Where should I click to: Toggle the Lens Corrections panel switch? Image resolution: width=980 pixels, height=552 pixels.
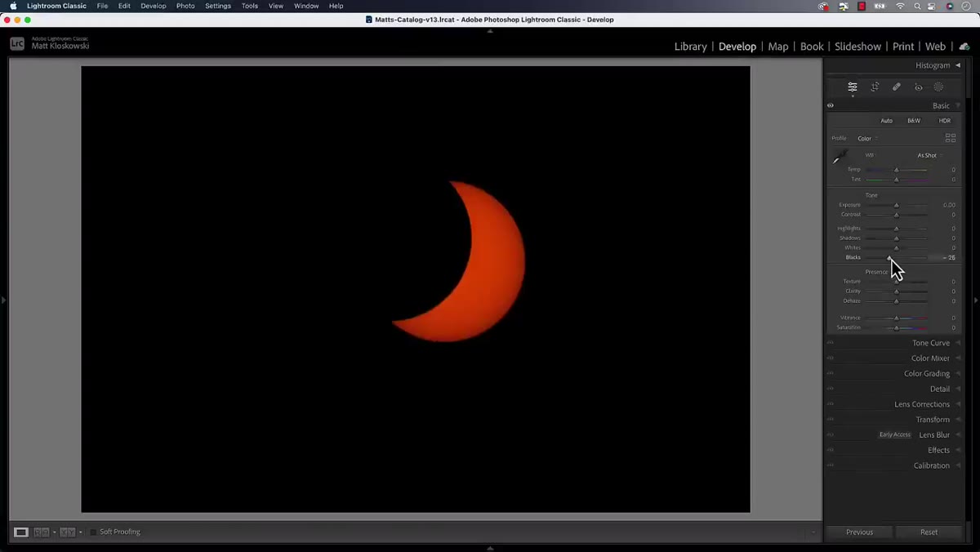pyautogui.click(x=831, y=404)
